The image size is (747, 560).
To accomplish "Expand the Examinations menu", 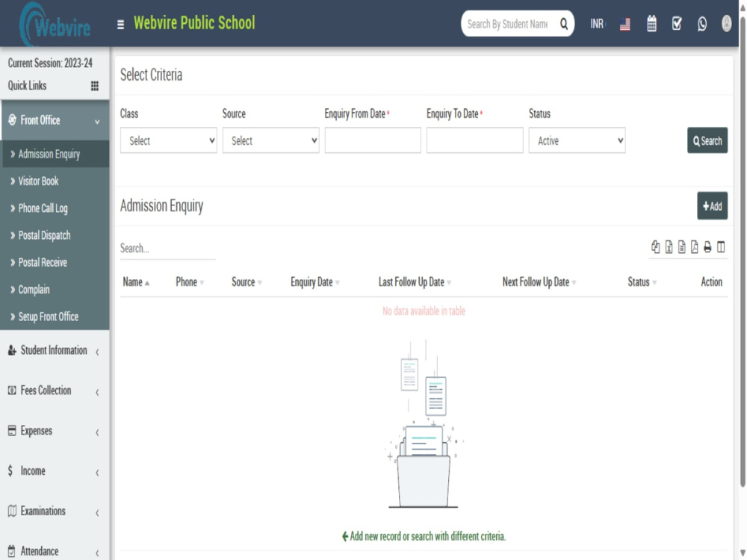I will click(55, 511).
